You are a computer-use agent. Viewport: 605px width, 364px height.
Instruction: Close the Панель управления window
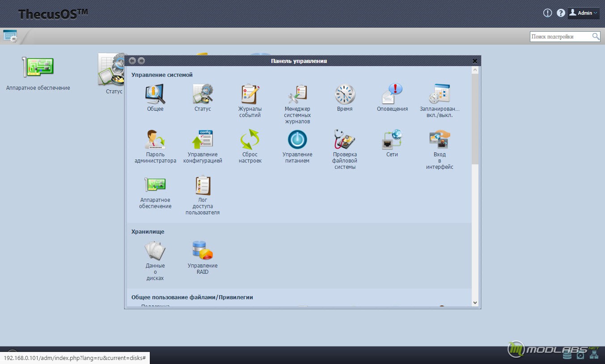475,61
